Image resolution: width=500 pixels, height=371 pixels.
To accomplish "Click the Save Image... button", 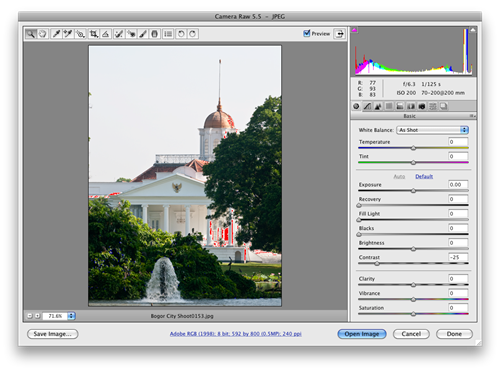I will click(53, 334).
